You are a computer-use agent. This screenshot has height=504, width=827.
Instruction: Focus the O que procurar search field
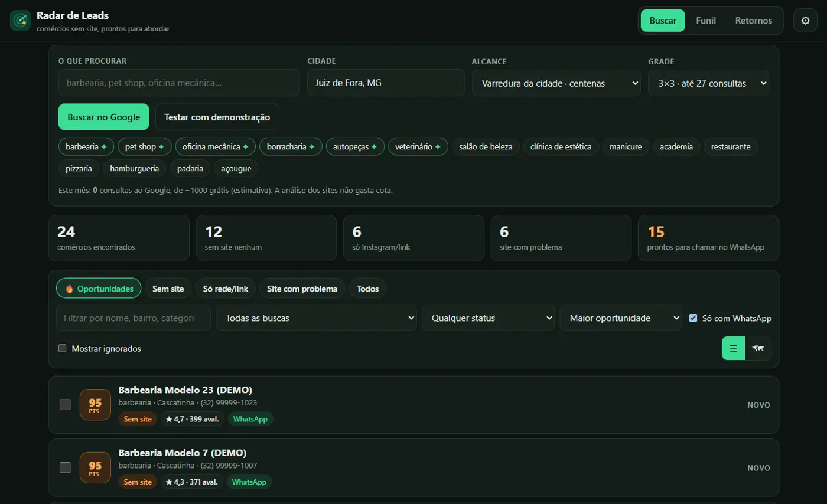pyautogui.click(x=179, y=83)
